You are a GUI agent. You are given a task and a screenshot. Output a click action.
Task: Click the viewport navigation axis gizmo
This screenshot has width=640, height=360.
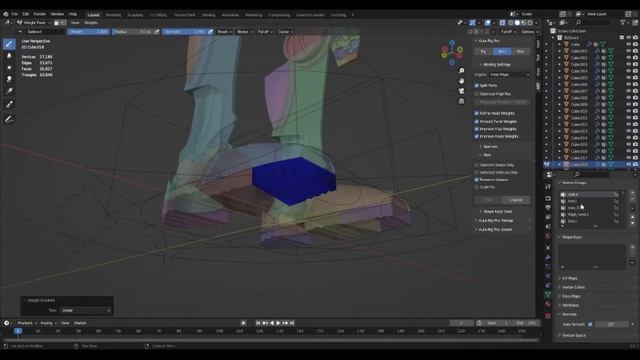tap(452, 52)
